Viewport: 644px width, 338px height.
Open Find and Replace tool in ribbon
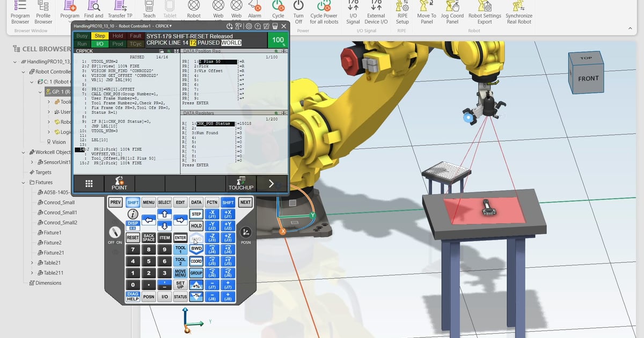(x=94, y=10)
